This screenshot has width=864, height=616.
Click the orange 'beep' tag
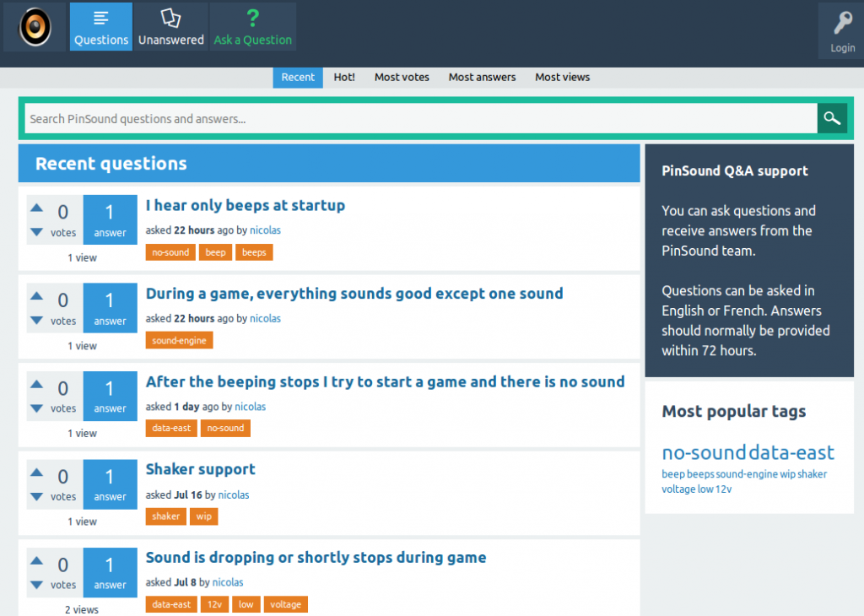tap(215, 252)
